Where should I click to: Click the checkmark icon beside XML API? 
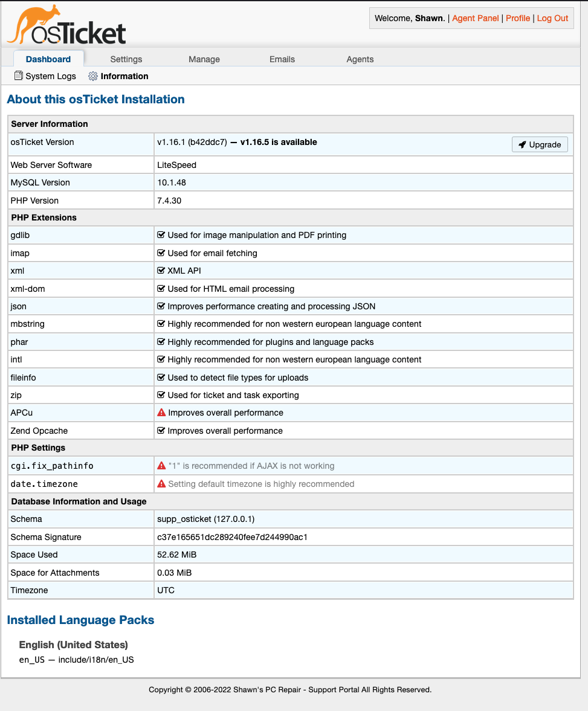tap(161, 270)
